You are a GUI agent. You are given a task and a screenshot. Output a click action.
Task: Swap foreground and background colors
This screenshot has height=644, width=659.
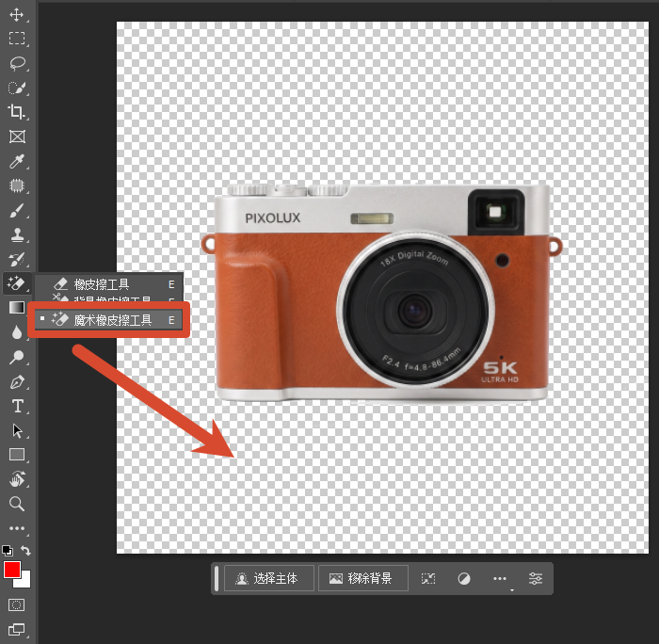[25, 550]
